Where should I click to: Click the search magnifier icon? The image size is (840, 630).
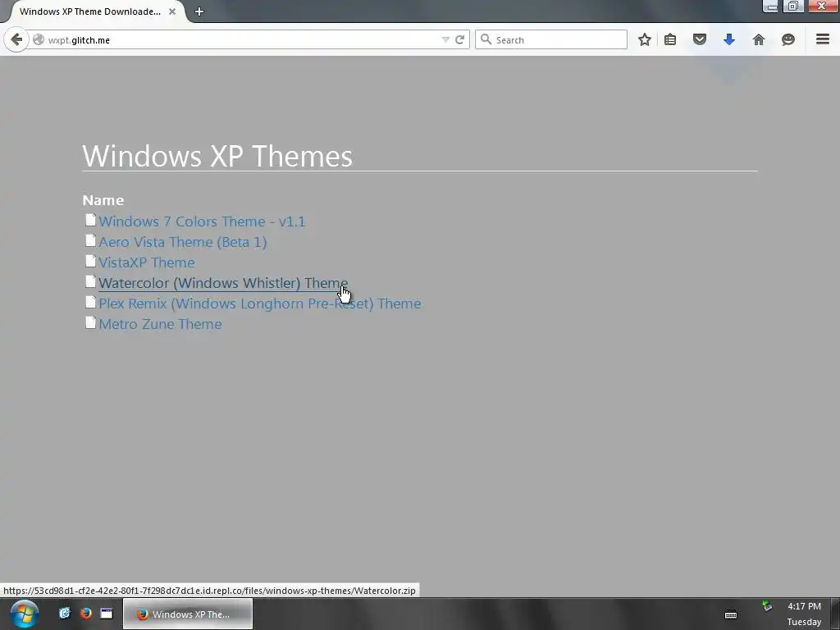coord(486,39)
